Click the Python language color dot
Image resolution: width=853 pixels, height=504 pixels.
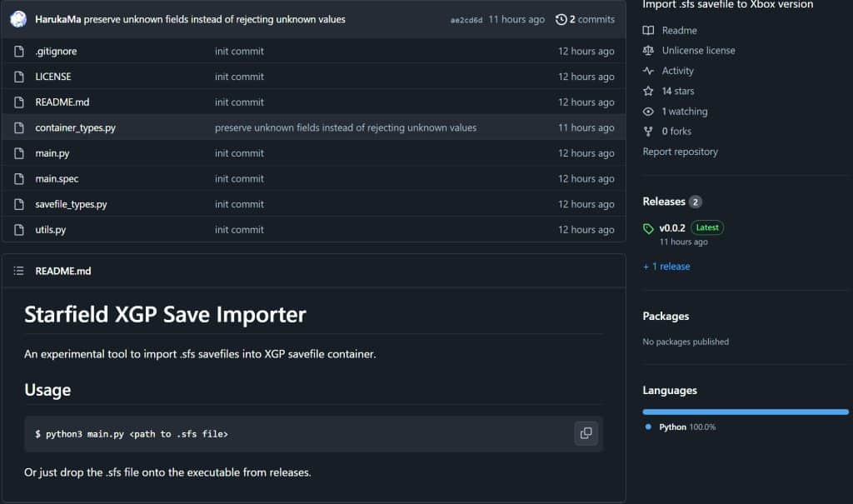[x=648, y=427]
